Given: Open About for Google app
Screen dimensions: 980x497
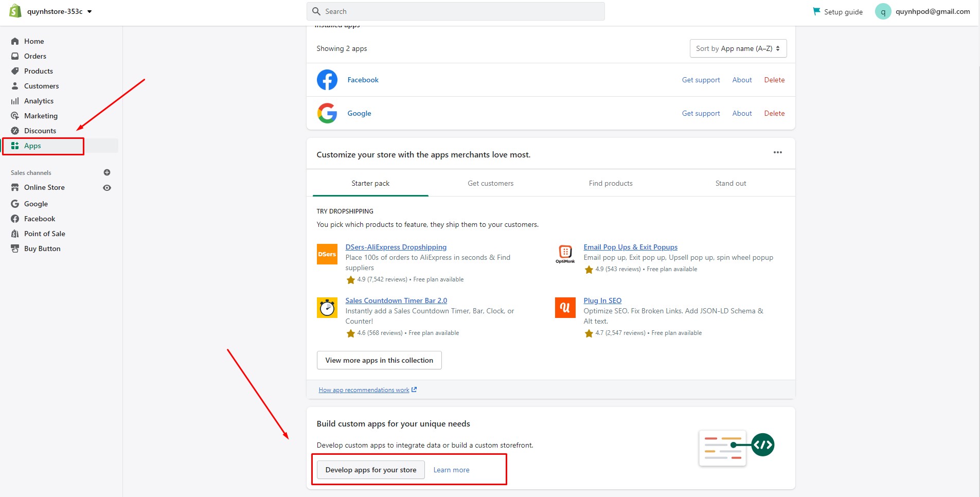Looking at the screenshot, I should click(x=742, y=113).
